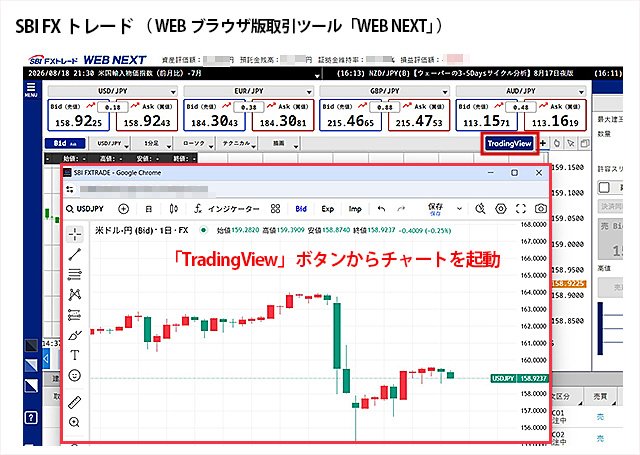640x455 pixels.
Task: Take a chart snapshot with camera icon
Action: pos(541,209)
